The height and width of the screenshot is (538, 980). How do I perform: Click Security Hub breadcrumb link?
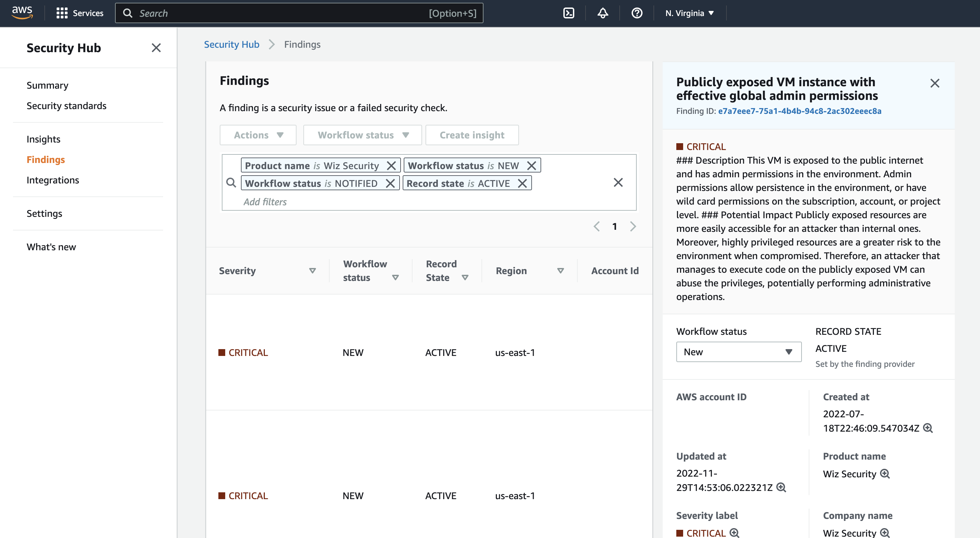point(232,44)
